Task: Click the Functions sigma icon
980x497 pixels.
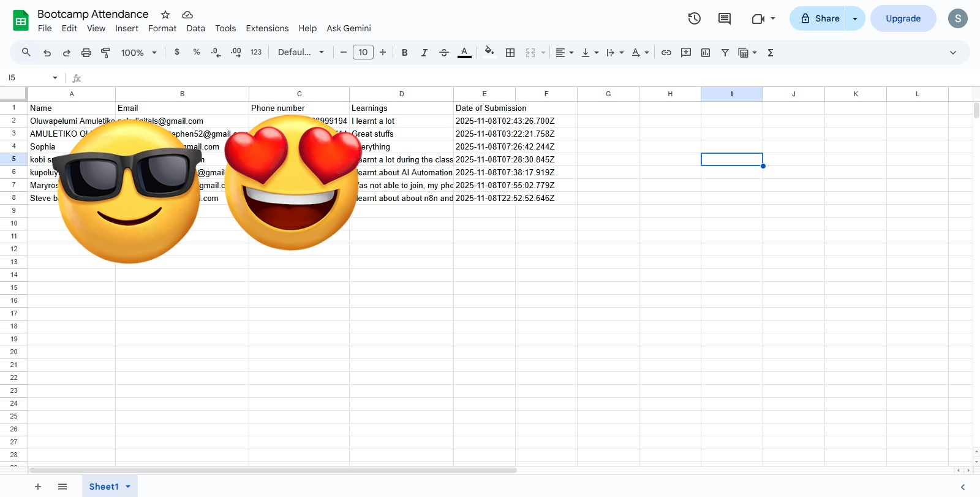Action: (771, 53)
